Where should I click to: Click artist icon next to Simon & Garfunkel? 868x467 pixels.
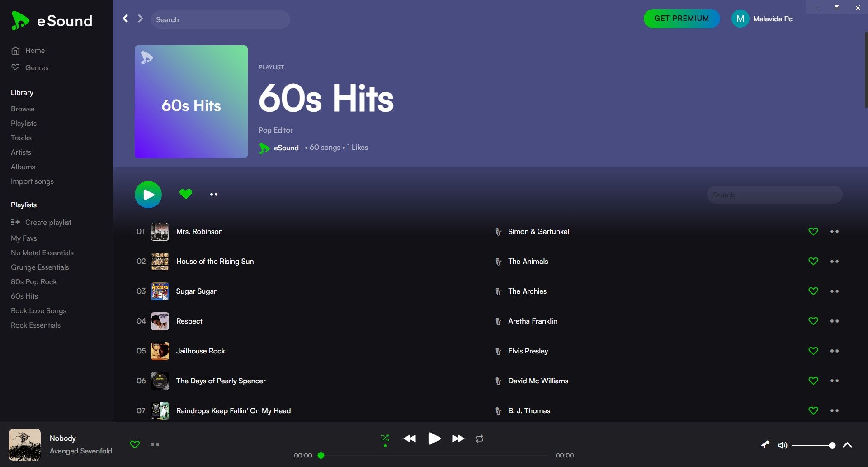[498, 232]
